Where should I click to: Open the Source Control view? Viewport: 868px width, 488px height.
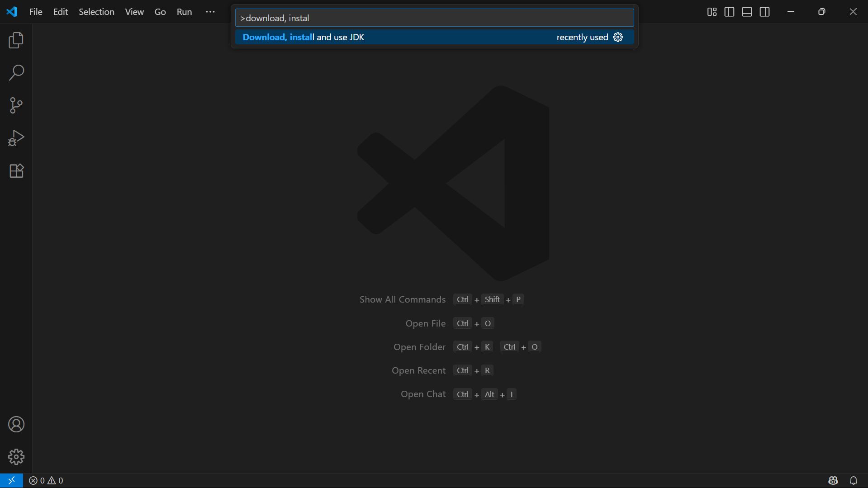[16, 105]
